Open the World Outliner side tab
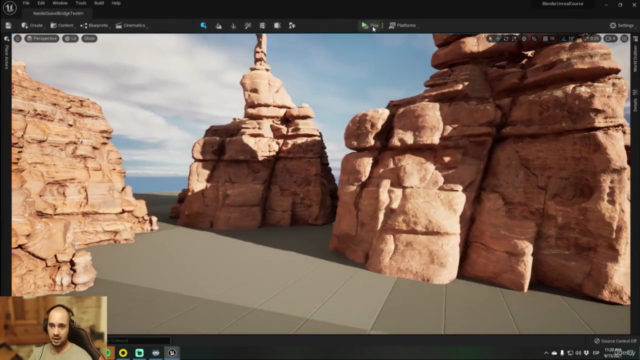 coord(635,54)
